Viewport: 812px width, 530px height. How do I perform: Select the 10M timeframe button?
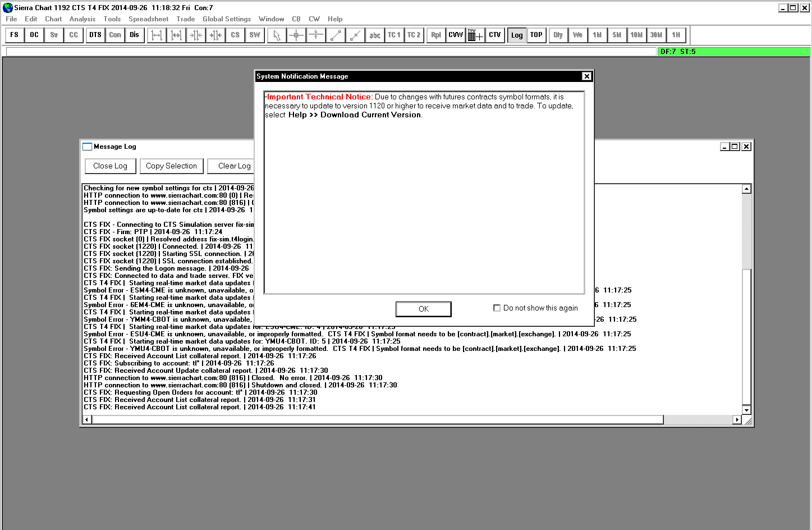(x=637, y=35)
